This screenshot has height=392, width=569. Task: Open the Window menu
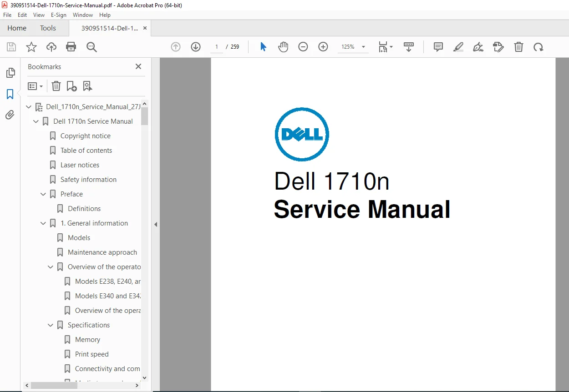[83, 15]
